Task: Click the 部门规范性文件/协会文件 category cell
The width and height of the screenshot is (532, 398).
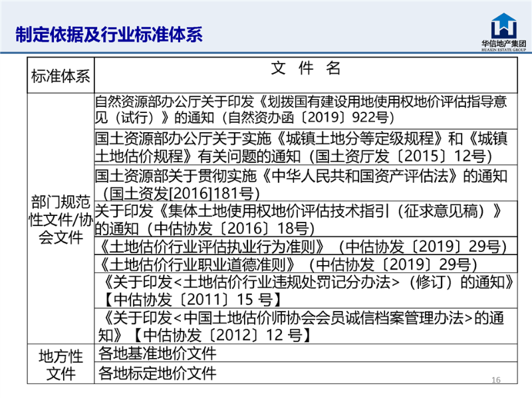Action: pyautogui.click(x=61, y=219)
